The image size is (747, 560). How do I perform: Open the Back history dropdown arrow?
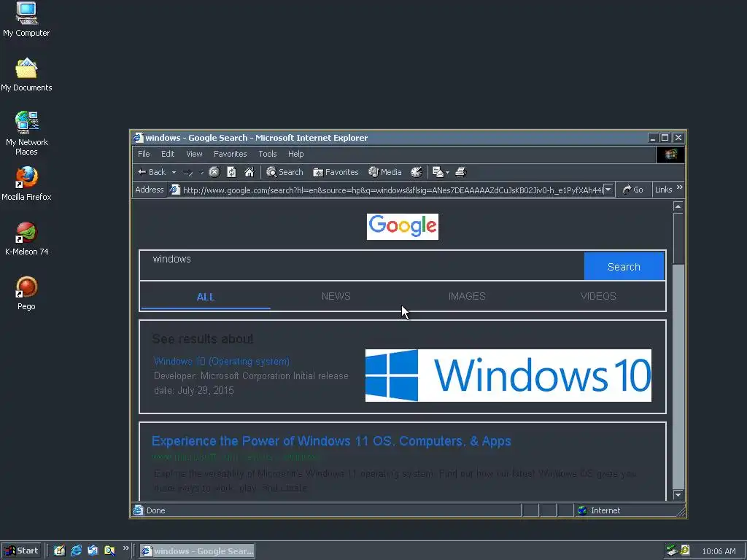pos(174,172)
